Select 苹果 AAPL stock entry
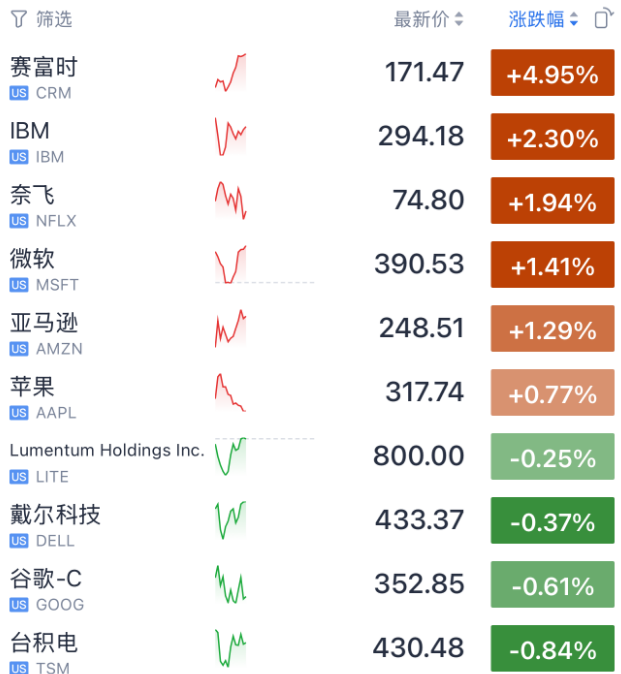The image size is (621, 674). coord(310,393)
